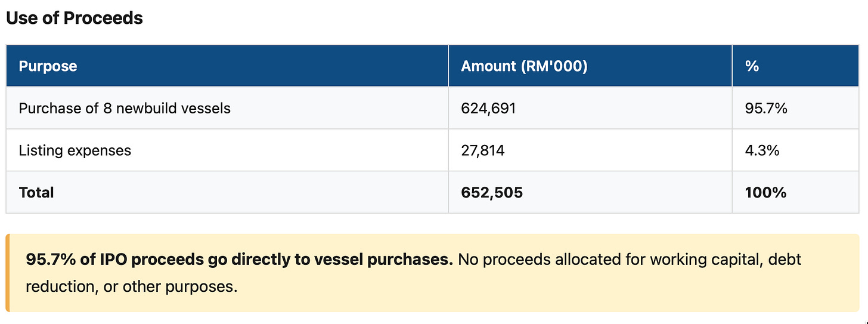Click the "Purchase of 8 newbuild vessels" cell
This screenshot has height=324, width=868.
(x=125, y=108)
